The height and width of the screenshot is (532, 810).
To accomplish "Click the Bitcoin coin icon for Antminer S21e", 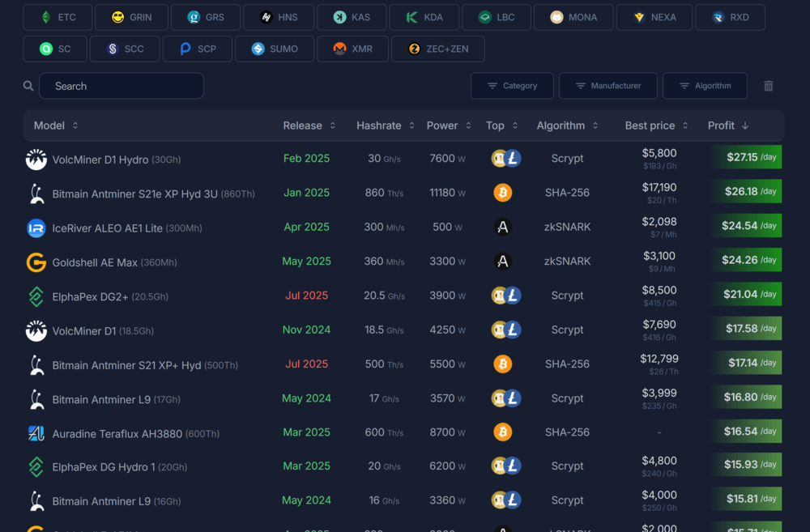I will (502, 193).
